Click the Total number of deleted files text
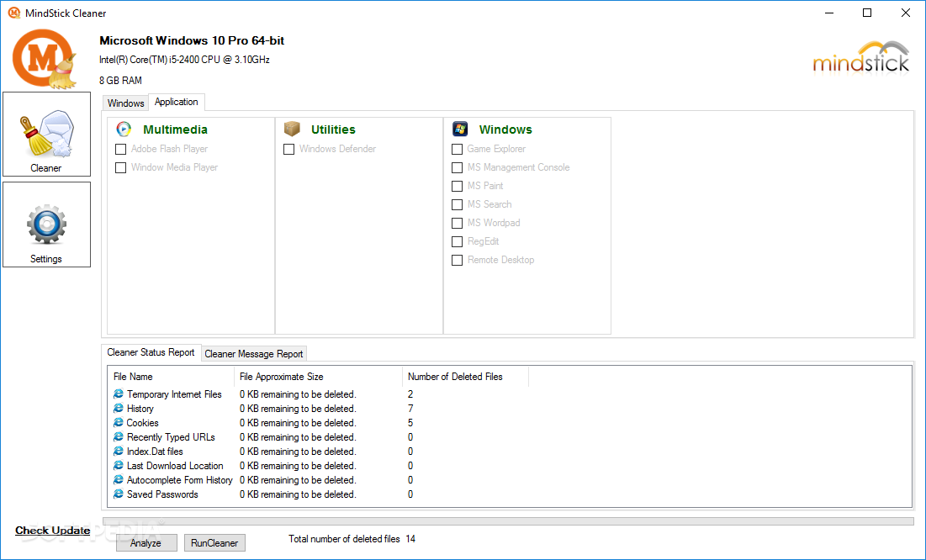This screenshot has width=926, height=560. [344, 539]
